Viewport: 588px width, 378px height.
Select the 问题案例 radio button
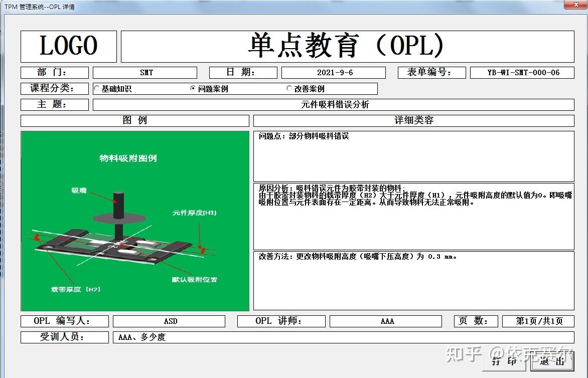(193, 88)
